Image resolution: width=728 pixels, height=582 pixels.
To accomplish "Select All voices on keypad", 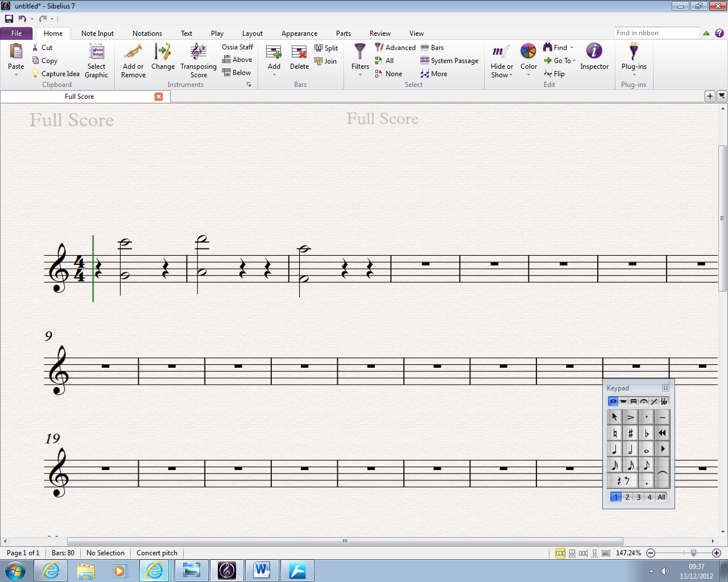I will tap(661, 497).
